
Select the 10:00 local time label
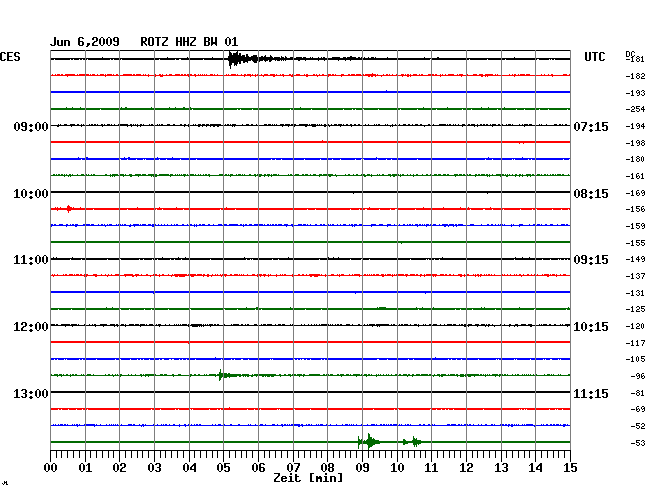[31, 194]
